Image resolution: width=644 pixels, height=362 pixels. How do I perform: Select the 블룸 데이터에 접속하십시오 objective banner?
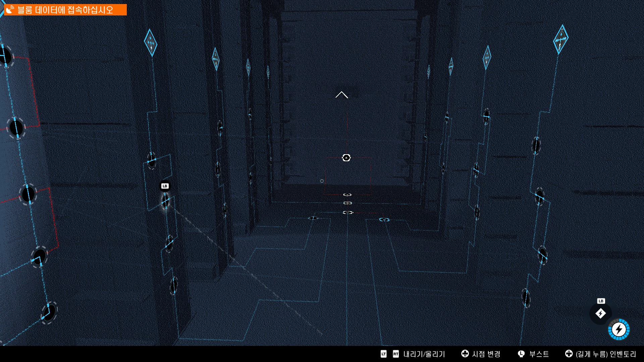[65, 10]
